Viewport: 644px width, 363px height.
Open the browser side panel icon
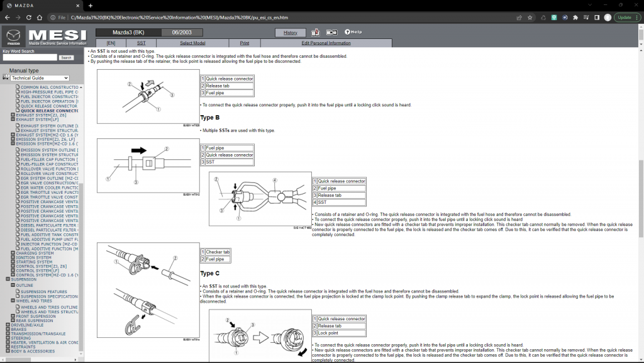pyautogui.click(x=597, y=18)
